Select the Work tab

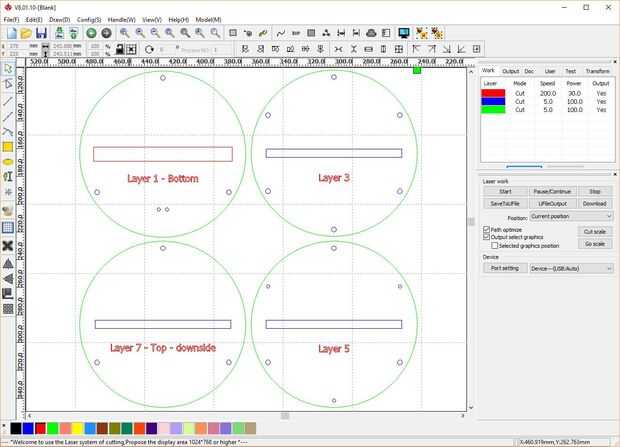[x=488, y=70]
